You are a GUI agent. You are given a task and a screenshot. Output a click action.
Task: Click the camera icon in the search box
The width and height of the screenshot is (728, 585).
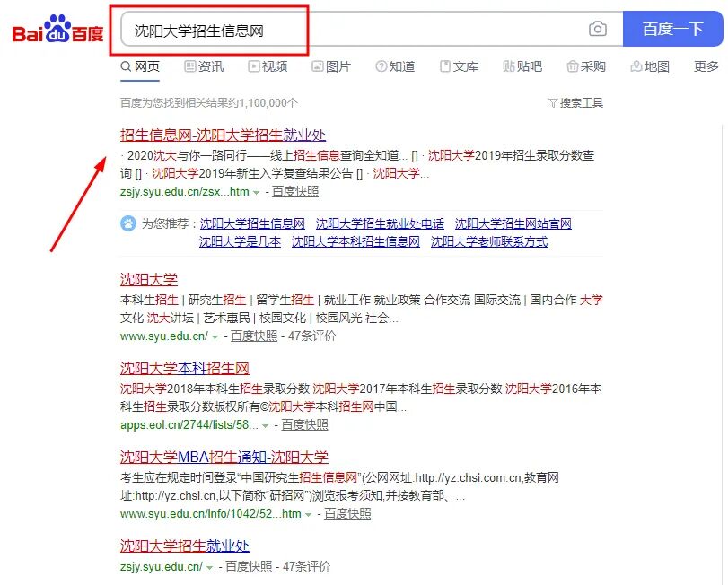pos(598,29)
